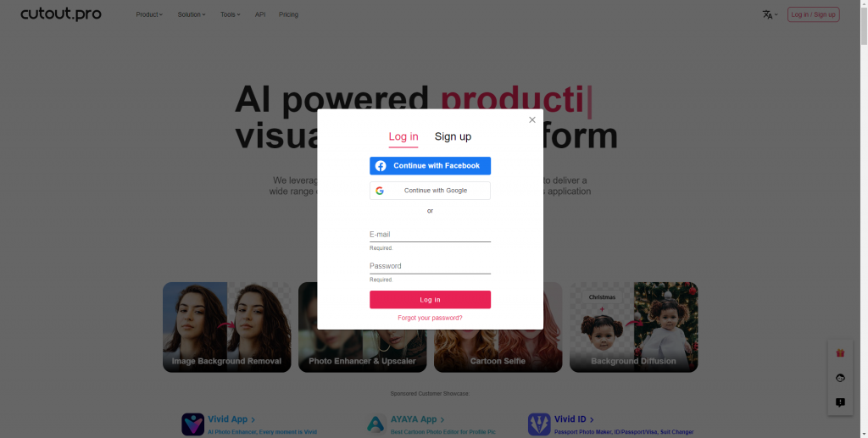
Task: Click the Image Background Removal thumbnail
Action: 227,327
